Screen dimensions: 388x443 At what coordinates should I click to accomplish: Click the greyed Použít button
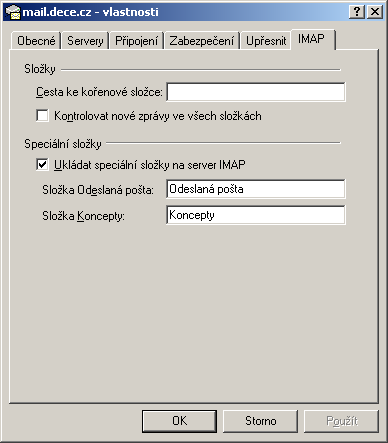coord(341,421)
